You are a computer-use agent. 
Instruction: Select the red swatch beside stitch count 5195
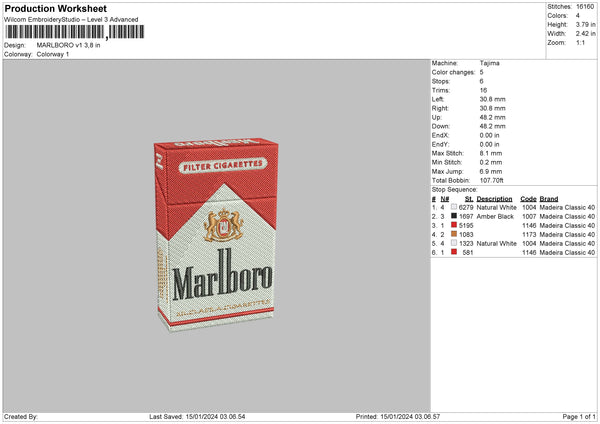[x=454, y=225]
